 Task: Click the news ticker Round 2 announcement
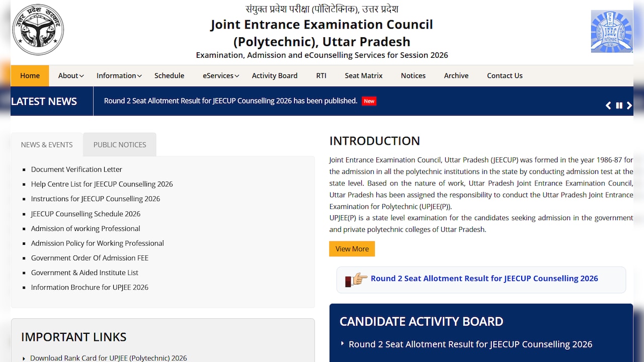pos(230,101)
